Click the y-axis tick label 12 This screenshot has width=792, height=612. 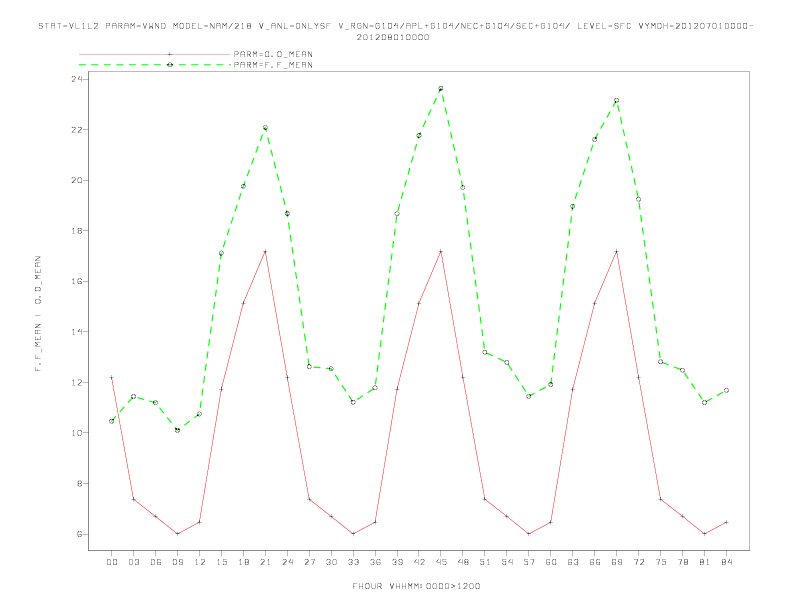coord(77,382)
